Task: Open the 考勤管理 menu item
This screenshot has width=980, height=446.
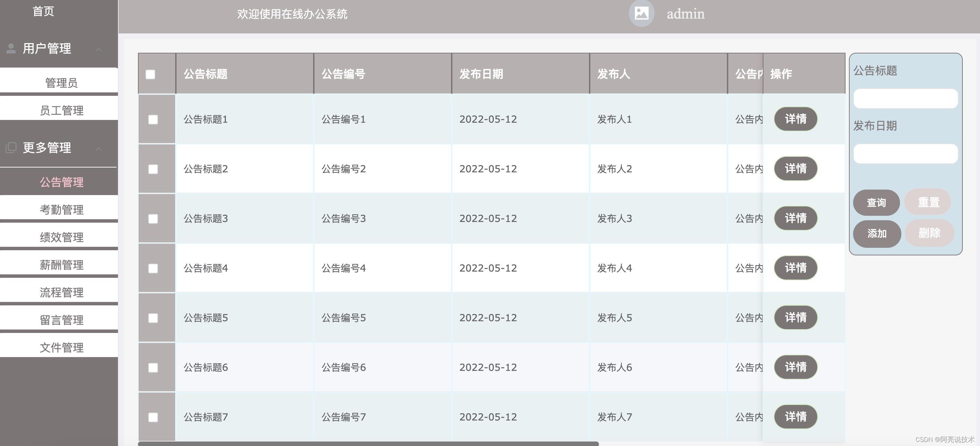Action: click(x=61, y=210)
